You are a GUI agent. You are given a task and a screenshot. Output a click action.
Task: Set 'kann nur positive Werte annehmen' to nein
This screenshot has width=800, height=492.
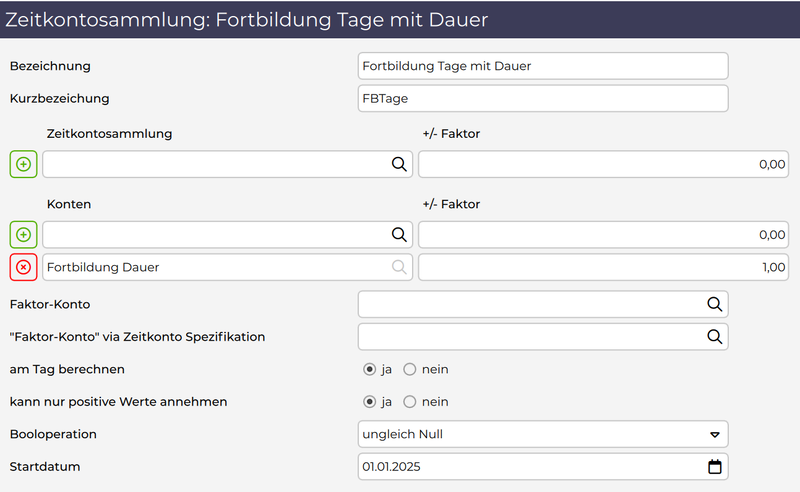[x=409, y=402]
